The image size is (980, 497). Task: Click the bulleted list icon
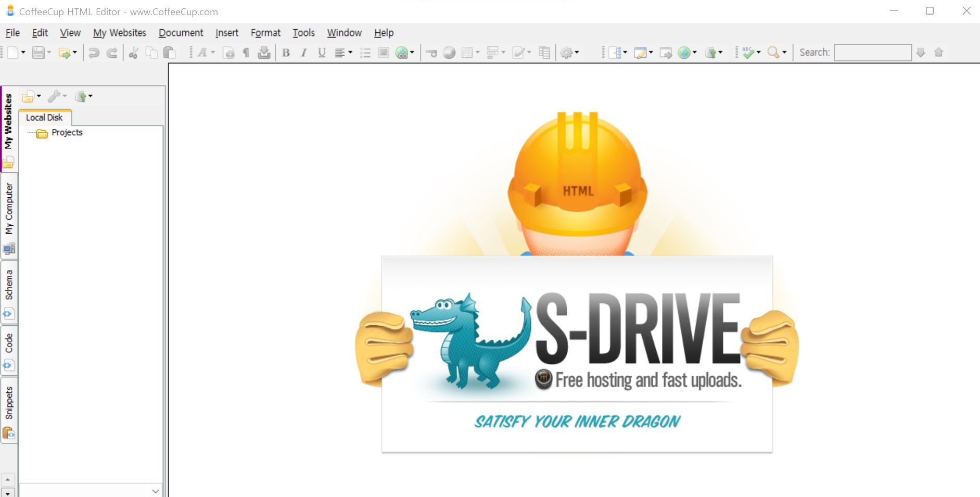click(x=365, y=53)
